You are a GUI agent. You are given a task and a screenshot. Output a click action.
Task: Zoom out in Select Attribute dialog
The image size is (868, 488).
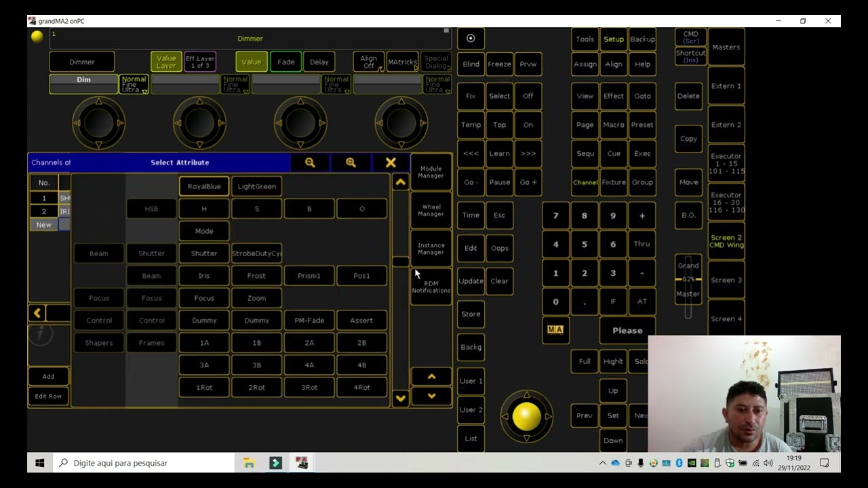tap(310, 163)
